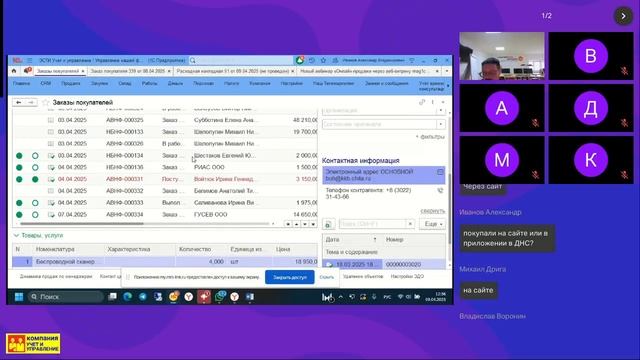Screen dimensions: 640x360
Task: Toggle filled green circle on order НБНФ-000134
Action: (x=19, y=156)
